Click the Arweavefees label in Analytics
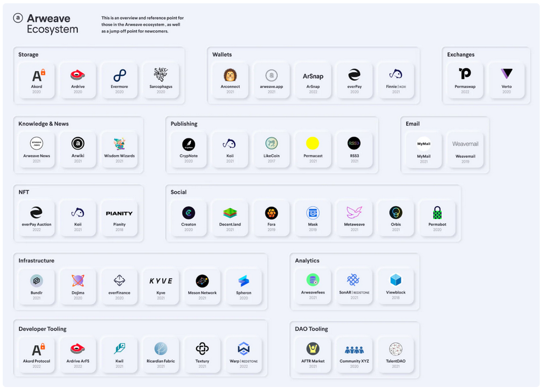The width and height of the screenshot is (543, 392). 312,292
